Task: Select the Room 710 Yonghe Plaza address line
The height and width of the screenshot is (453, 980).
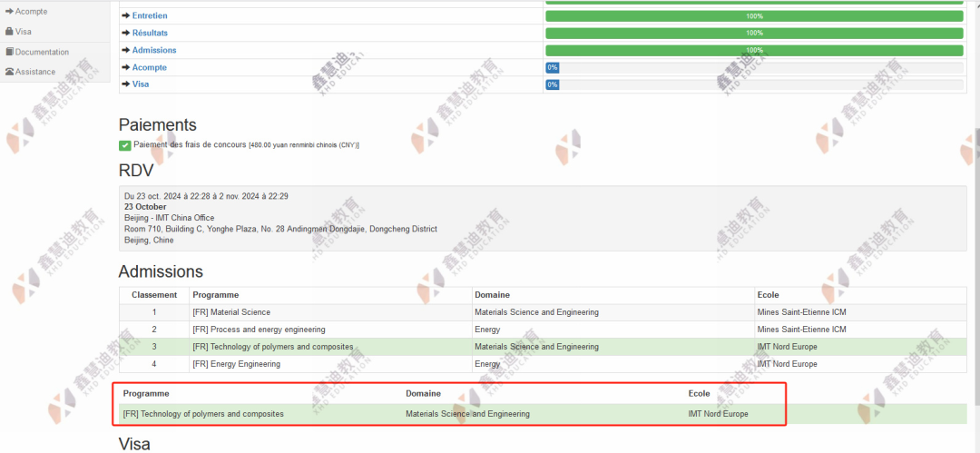Action: [x=280, y=229]
